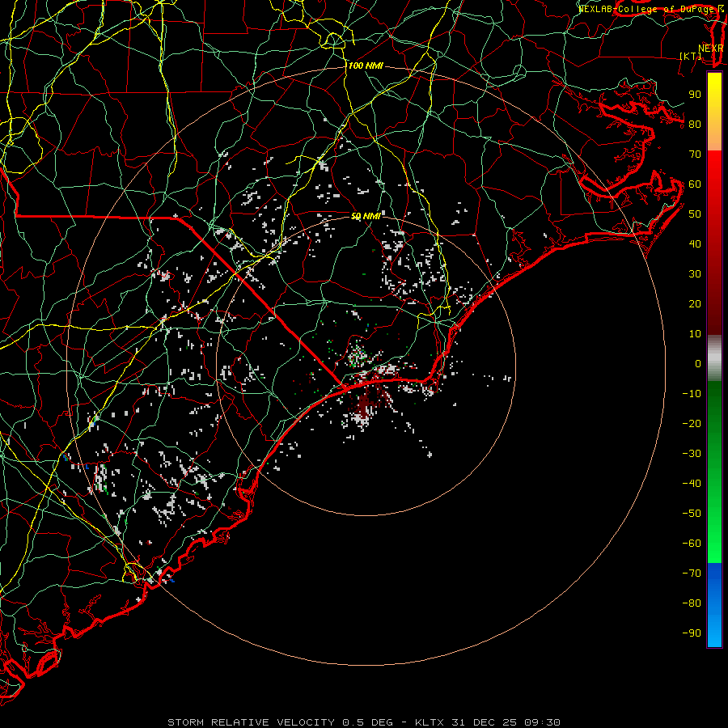
Task: Select the 80 value on the velocity scale
Action: pos(695,125)
